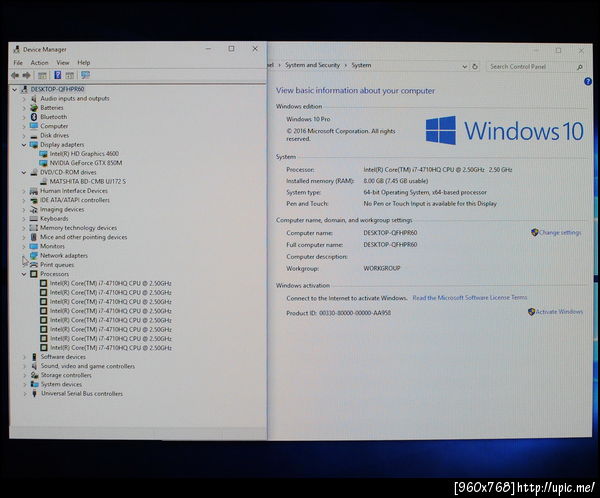Click Change settings link in System window
The height and width of the screenshot is (498, 600).
tap(560, 233)
